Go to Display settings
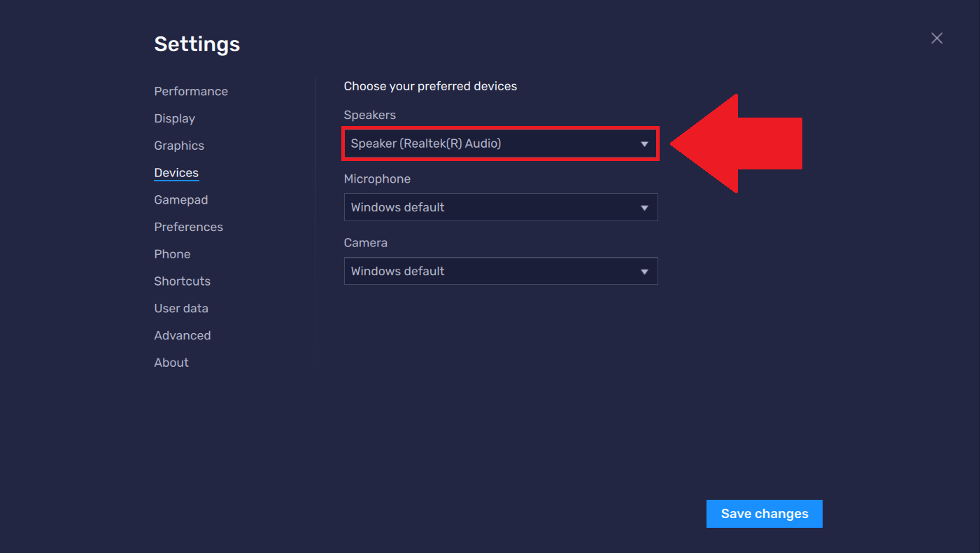Image resolution: width=980 pixels, height=553 pixels. pos(175,119)
